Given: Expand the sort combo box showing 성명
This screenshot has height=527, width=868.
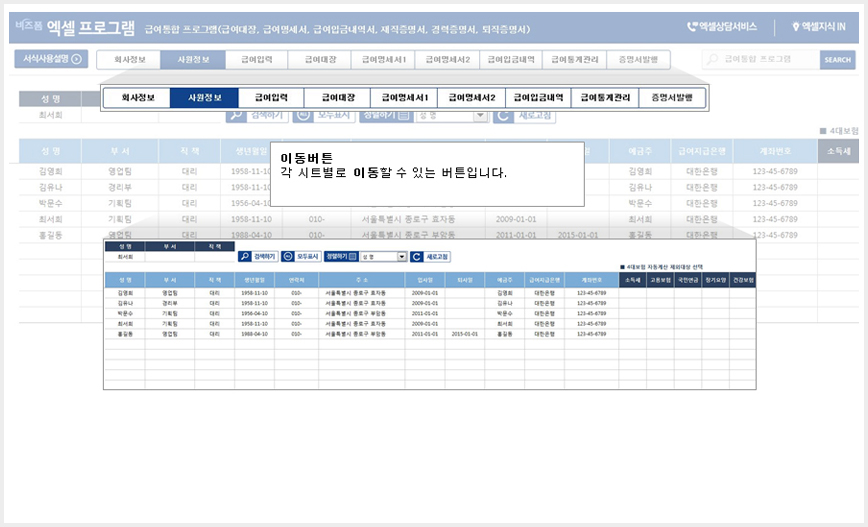Looking at the screenshot, I should click(x=383, y=257).
